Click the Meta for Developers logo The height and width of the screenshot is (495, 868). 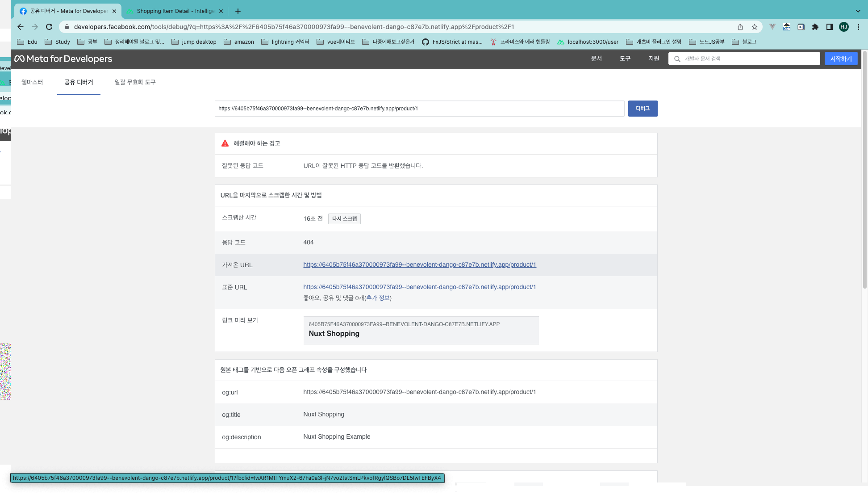[63, 59]
